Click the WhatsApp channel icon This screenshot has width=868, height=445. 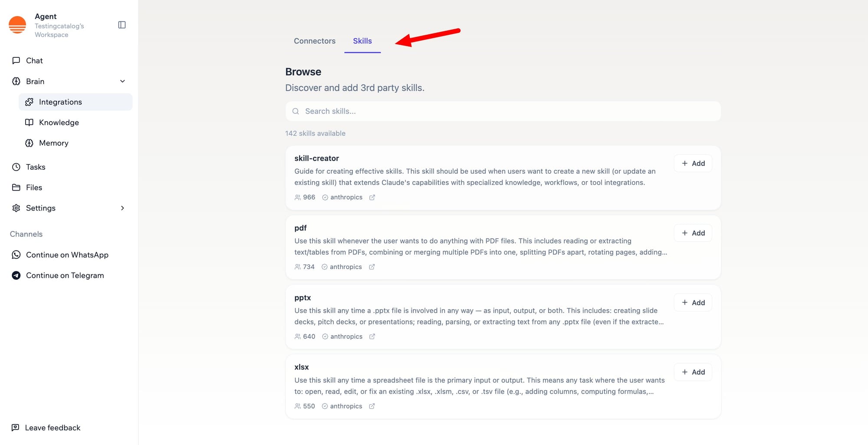pyautogui.click(x=16, y=255)
